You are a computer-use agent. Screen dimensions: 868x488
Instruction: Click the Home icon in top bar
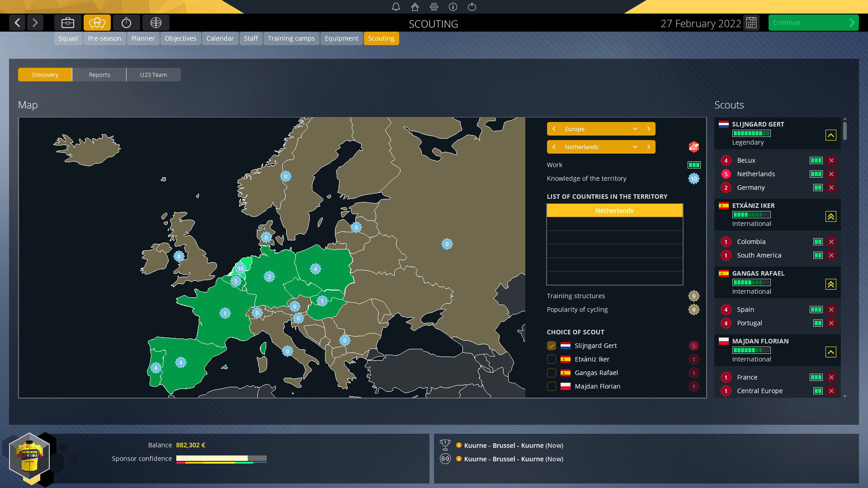point(414,7)
